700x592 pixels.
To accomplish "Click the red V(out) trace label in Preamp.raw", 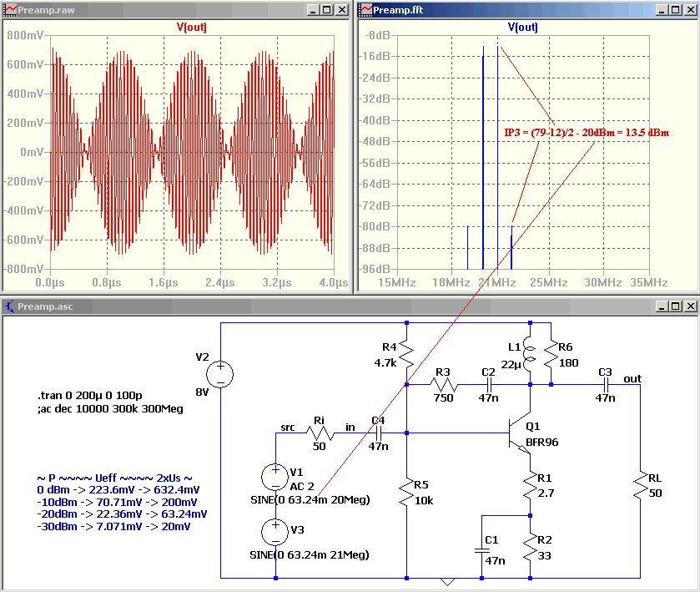I will [x=192, y=27].
